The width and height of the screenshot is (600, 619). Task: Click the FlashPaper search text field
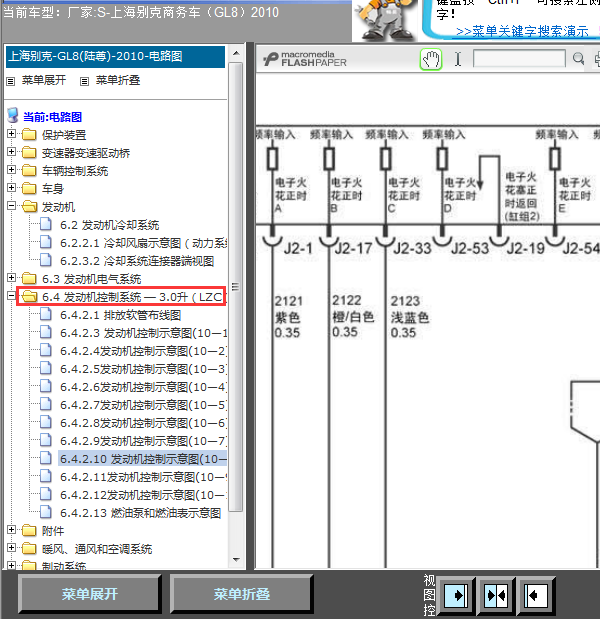(x=519, y=59)
